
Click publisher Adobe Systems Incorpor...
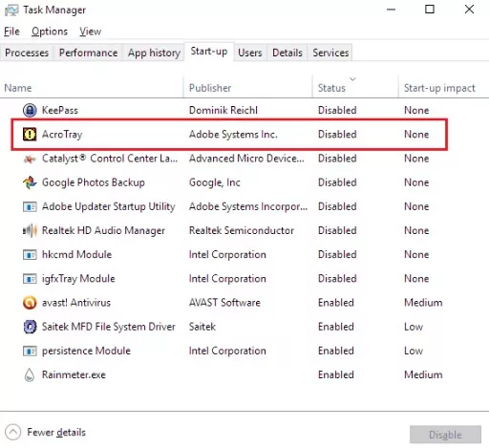click(x=248, y=206)
